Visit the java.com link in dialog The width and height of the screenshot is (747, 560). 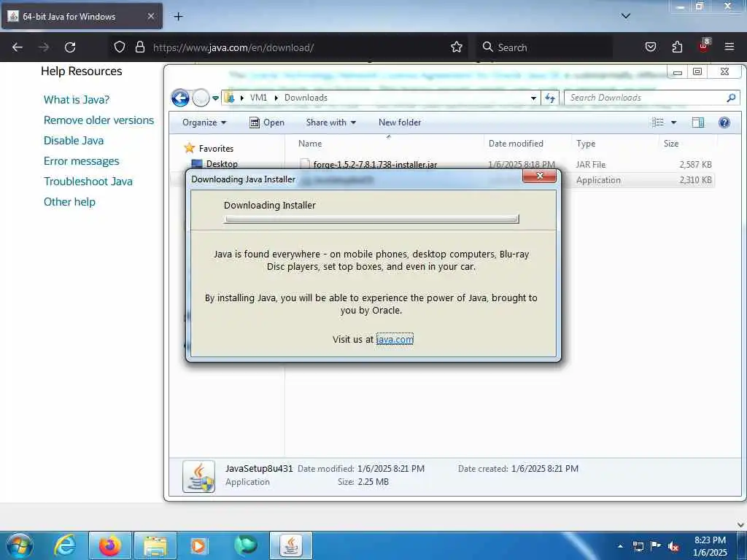coord(395,339)
